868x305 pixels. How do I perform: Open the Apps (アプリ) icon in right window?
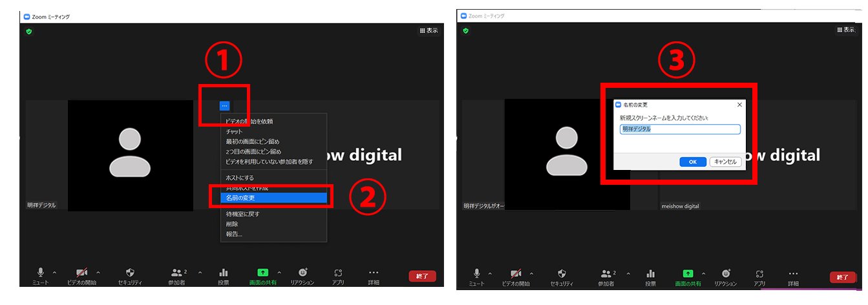760,273
